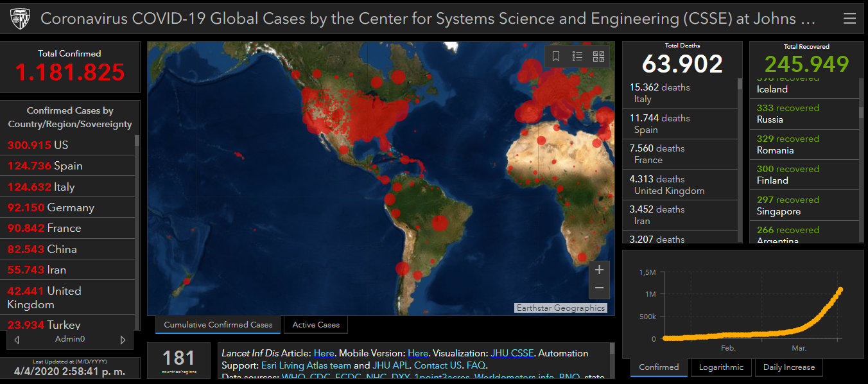Select United Kingdom in confirmed cases list

pos(67,297)
